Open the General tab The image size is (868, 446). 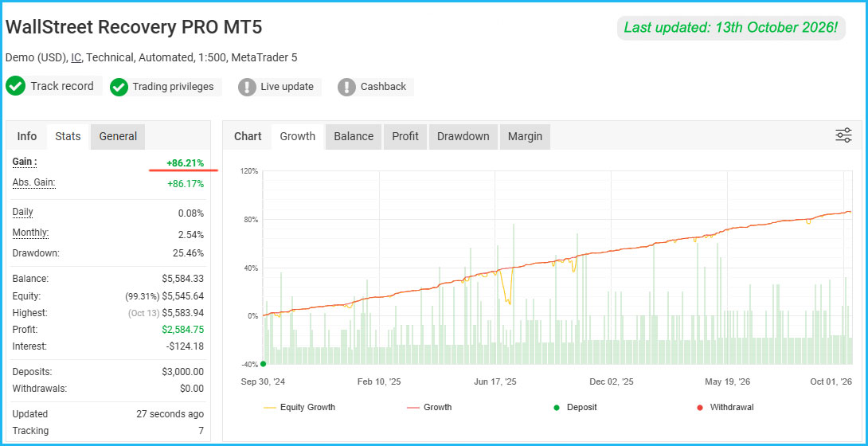pos(118,136)
